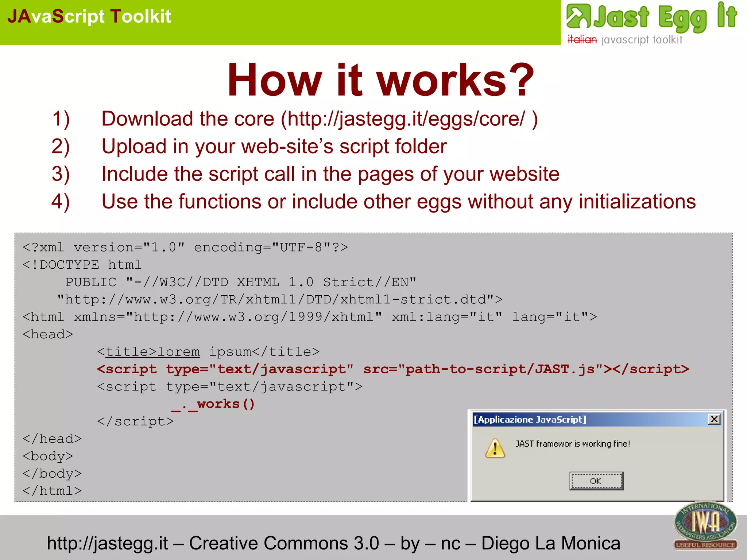Click the opening '<body>' tag line
The height and width of the screenshot is (560, 747).
point(48,456)
